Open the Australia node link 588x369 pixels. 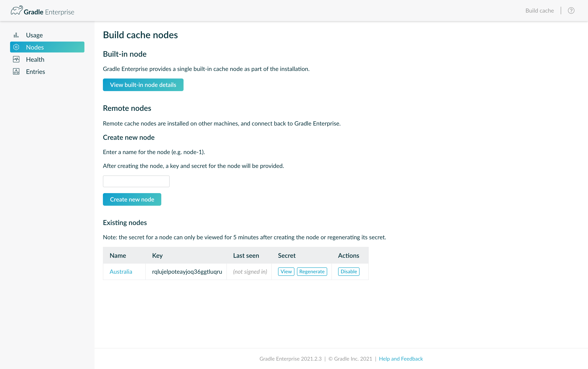click(121, 272)
